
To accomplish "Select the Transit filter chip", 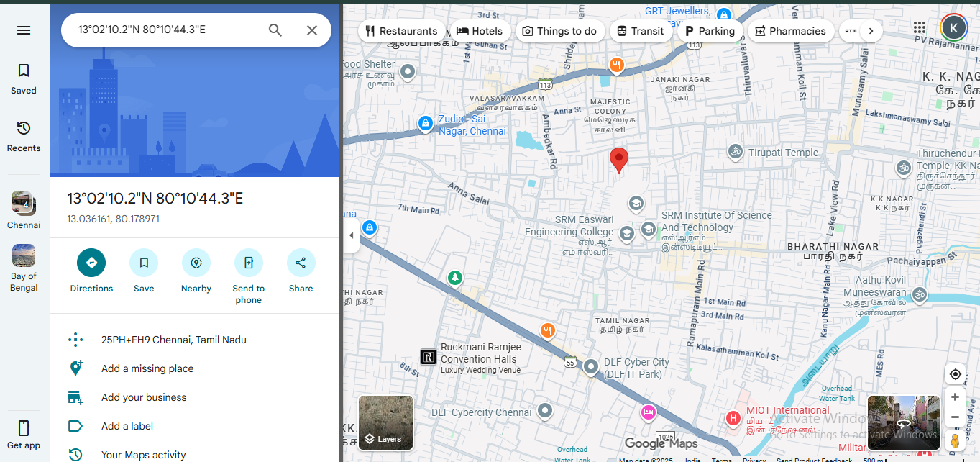I will coord(641,31).
